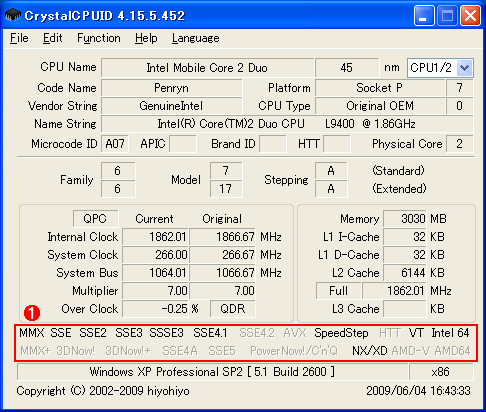Click the Vendor String 'GenuineIntel'
The width and height of the screenshot is (486, 412).
point(171,106)
